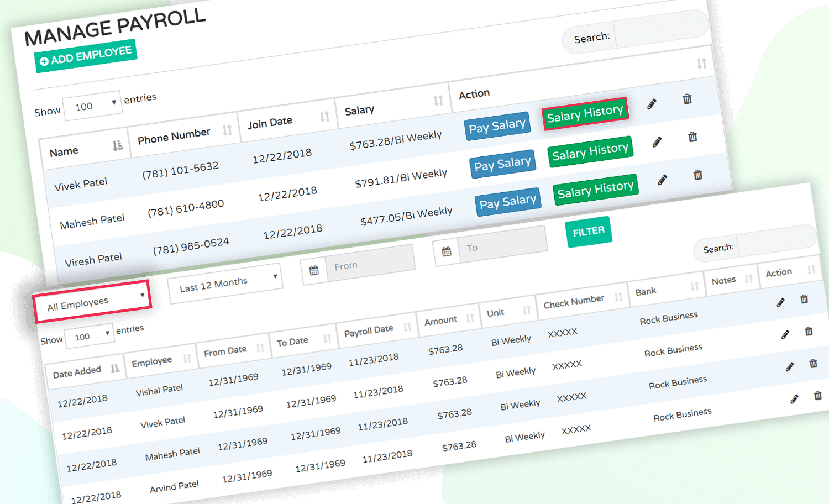Select phone number (781) 610-4800
The height and width of the screenshot is (504, 829).
(186, 208)
